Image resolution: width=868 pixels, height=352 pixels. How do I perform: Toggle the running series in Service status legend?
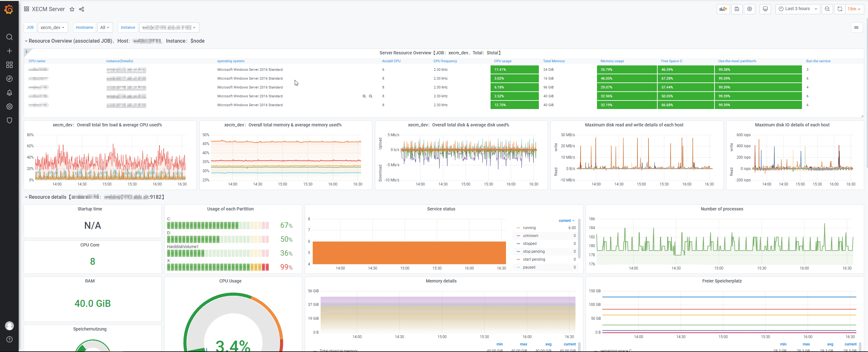tap(529, 228)
